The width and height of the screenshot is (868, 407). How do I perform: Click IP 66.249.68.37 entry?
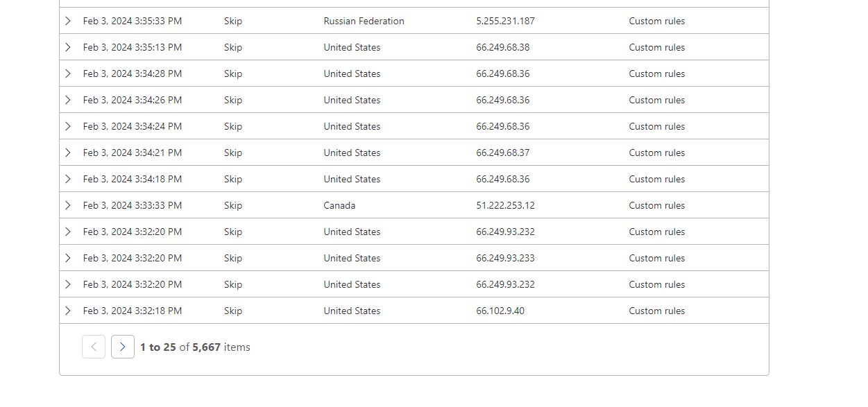(503, 153)
